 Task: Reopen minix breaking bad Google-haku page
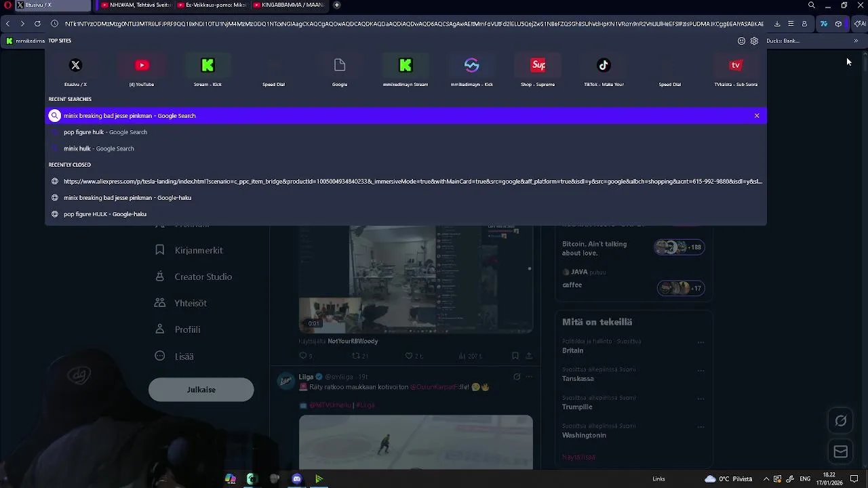[406, 198]
